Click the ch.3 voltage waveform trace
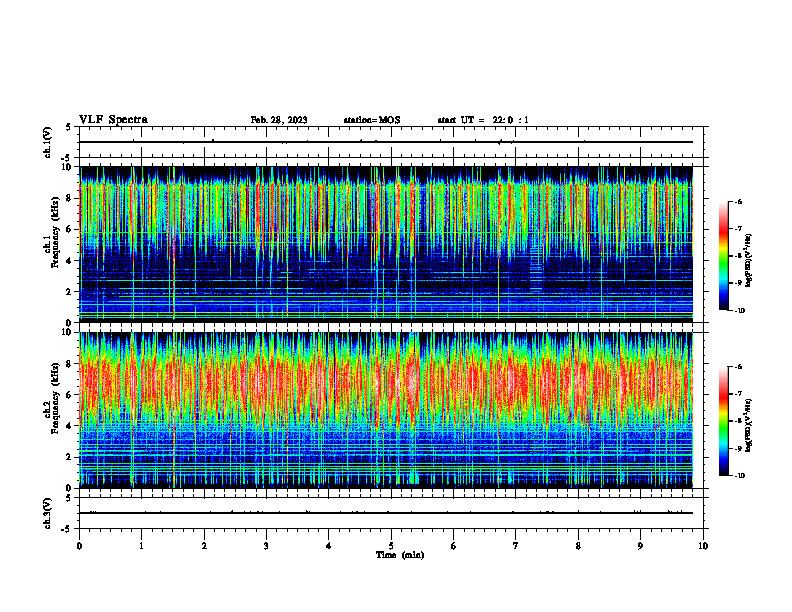The height and width of the screenshot is (612, 792). coord(386,513)
